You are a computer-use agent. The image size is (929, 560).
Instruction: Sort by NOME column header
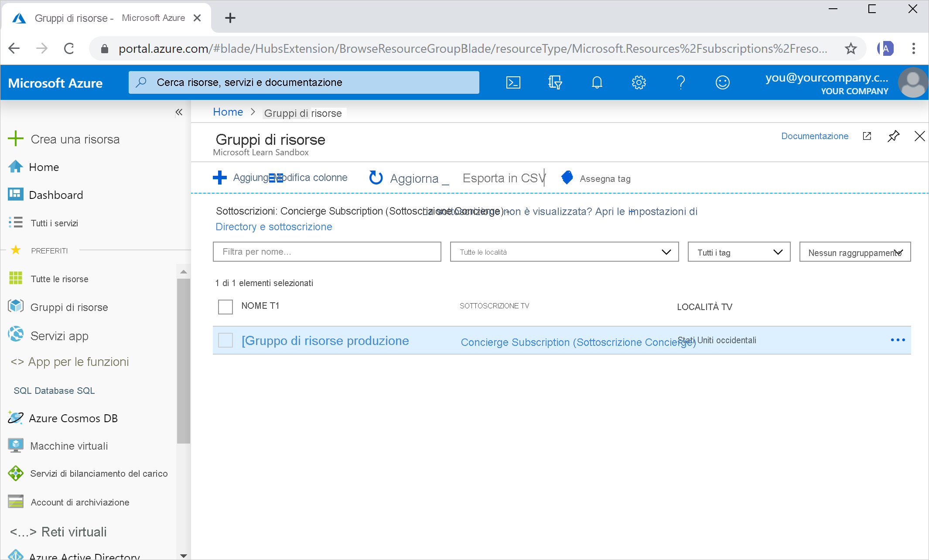(x=260, y=306)
